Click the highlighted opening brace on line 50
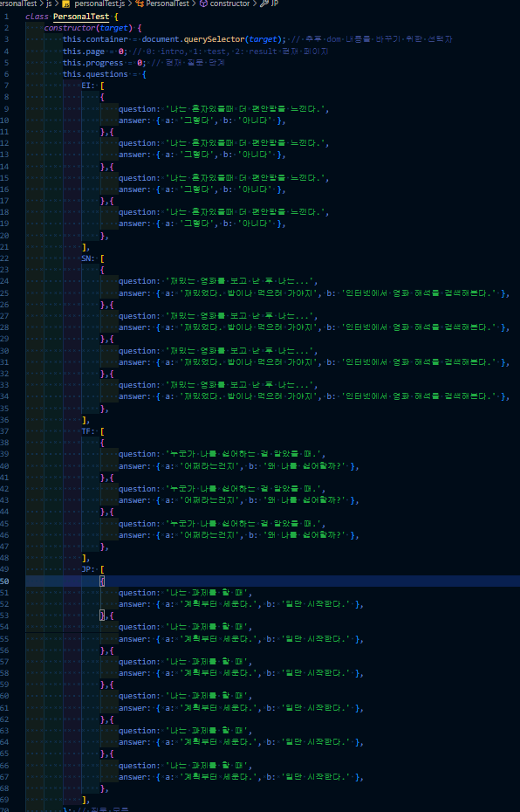Screen dimensions: 520x812 click(x=102, y=581)
